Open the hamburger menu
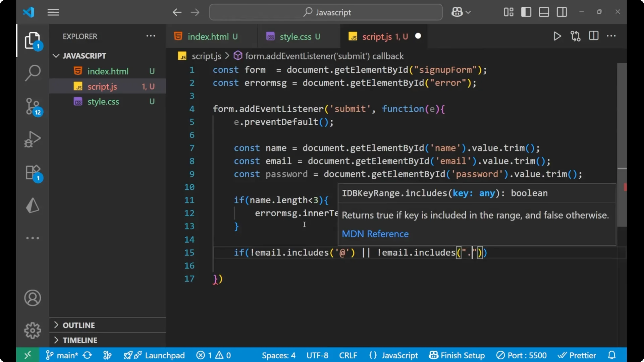The height and width of the screenshot is (362, 644). 53,12
